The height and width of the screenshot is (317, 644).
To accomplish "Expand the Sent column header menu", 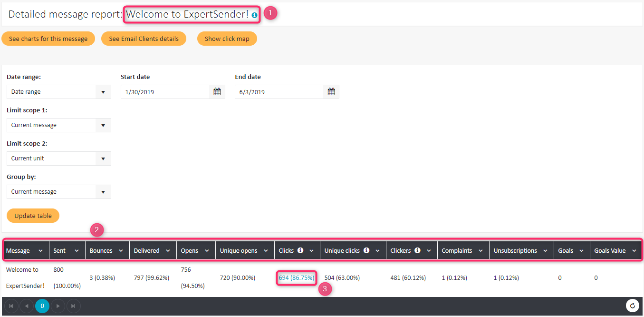I will click(76, 251).
